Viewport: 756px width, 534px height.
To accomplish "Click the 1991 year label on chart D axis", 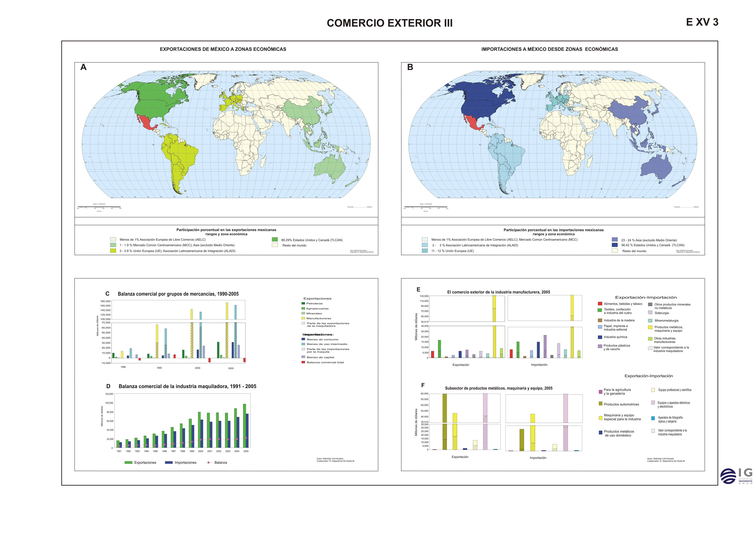I will 119,451.
